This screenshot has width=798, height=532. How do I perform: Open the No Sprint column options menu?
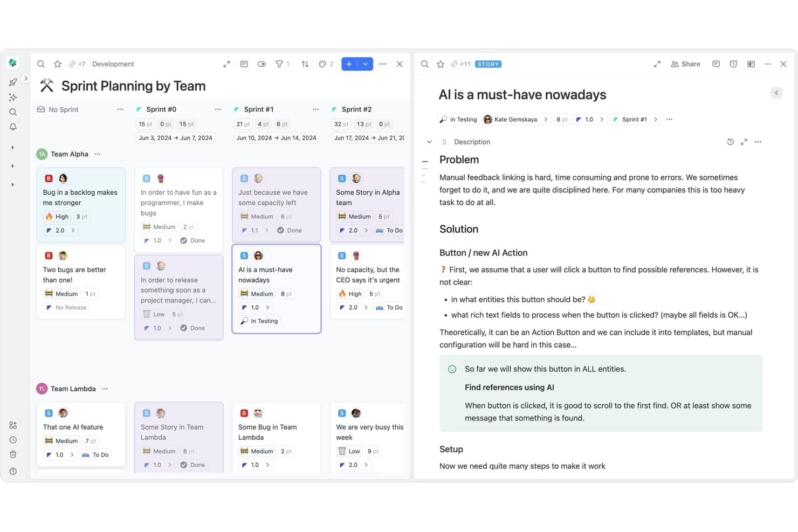(120, 109)
